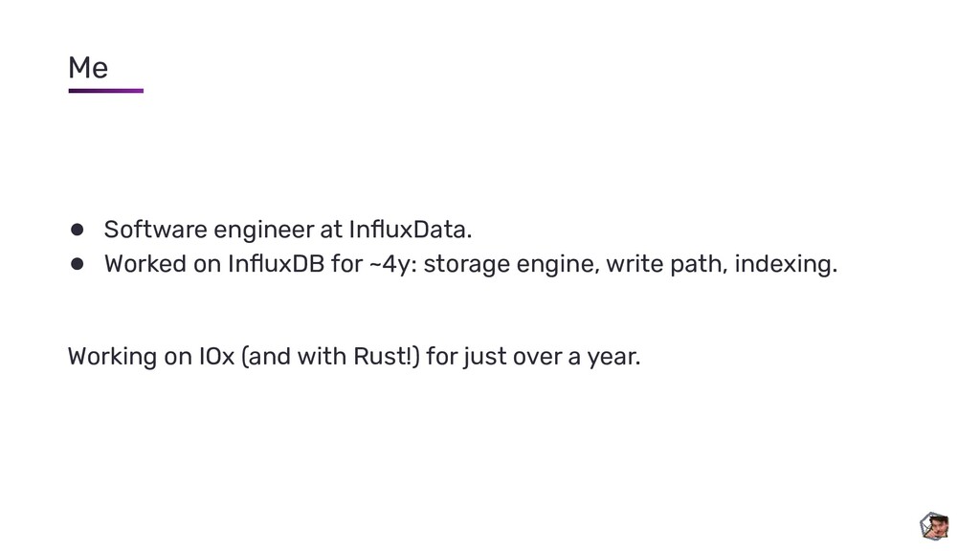Click the avatar watermark in slide corner
This screenshot has width=980, height=551.
934,526
